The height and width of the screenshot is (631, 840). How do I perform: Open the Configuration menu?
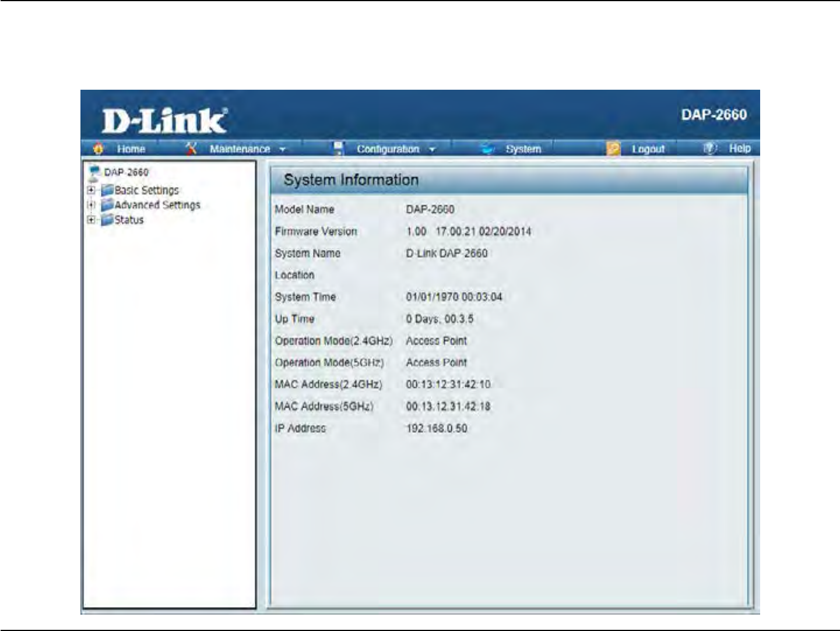(x=388, y=149)
